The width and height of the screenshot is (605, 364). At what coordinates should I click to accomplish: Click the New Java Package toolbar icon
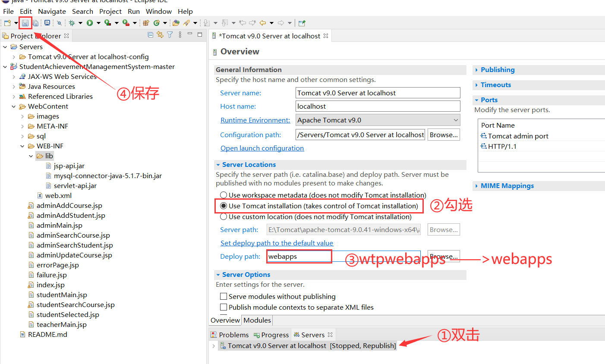[x=146, y=23]
